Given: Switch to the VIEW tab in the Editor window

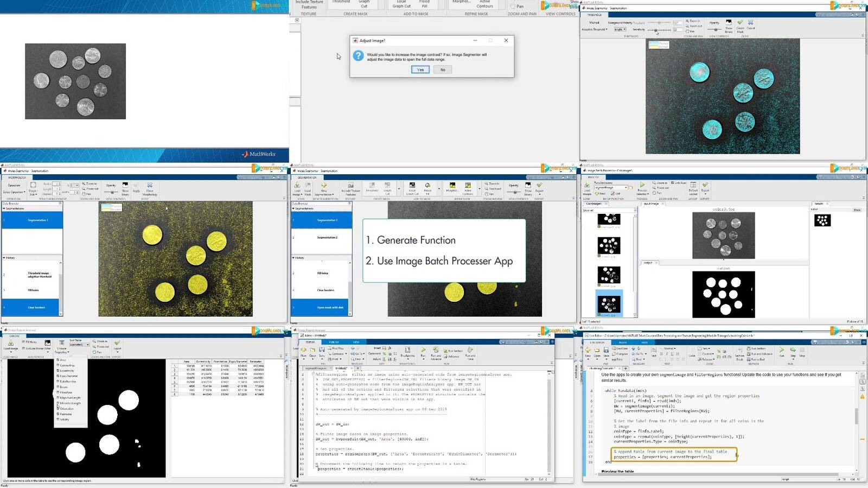Looking at the screenshot, I should (356, 342).
